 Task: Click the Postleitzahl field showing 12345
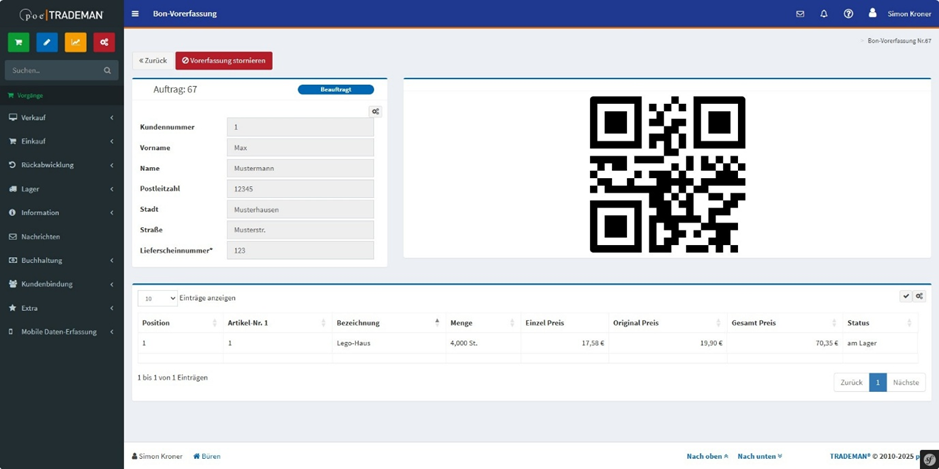tap(300, 189)
